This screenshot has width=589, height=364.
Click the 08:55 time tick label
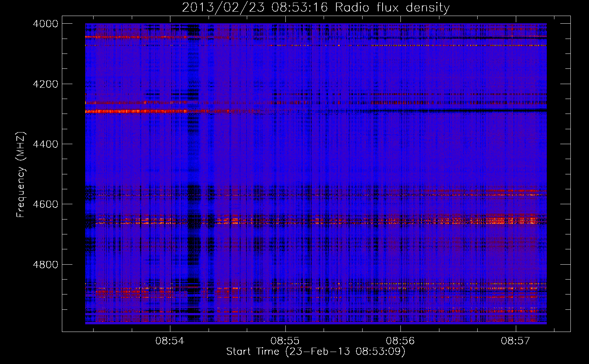point(285,341)
